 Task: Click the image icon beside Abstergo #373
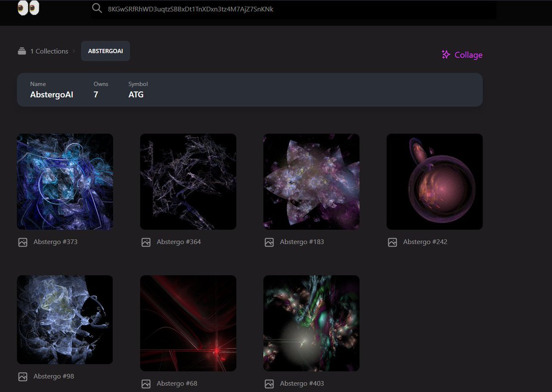click(23, 242)
